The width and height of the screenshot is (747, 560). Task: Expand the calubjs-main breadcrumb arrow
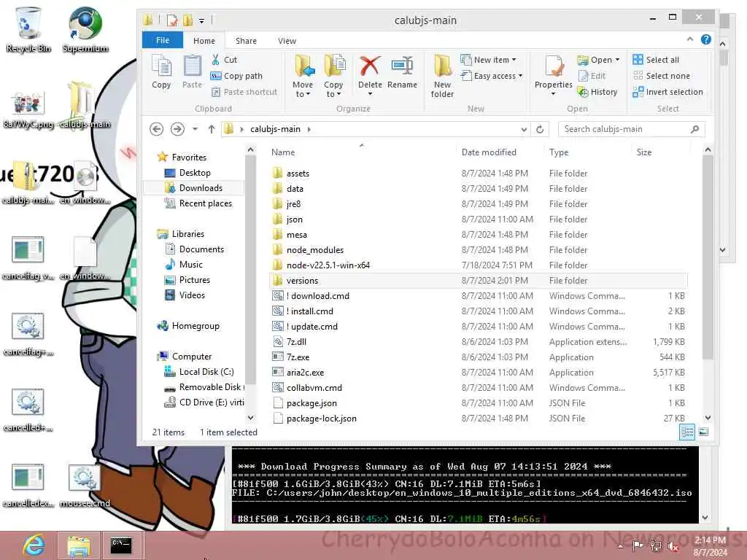coord(309,129)
